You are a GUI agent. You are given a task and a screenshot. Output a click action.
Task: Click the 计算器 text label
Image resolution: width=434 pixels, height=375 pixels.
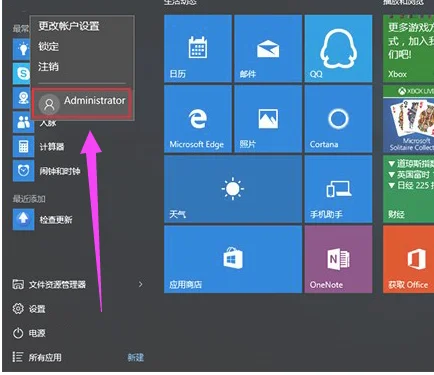pyautogui.click(x=52, y=147)
